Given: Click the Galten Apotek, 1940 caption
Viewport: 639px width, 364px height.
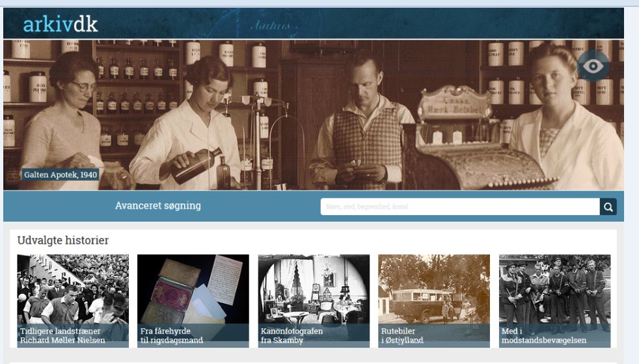Looking at the screenshot, I should (61, 175).
